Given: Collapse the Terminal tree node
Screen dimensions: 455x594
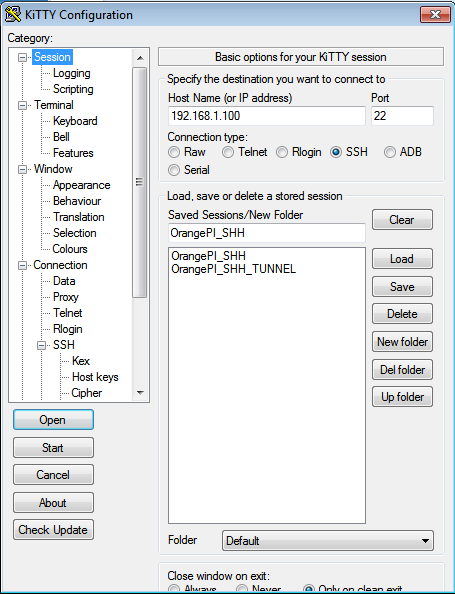Looking at the screenshot, I should pyautogui.click(x=23, y=105).
